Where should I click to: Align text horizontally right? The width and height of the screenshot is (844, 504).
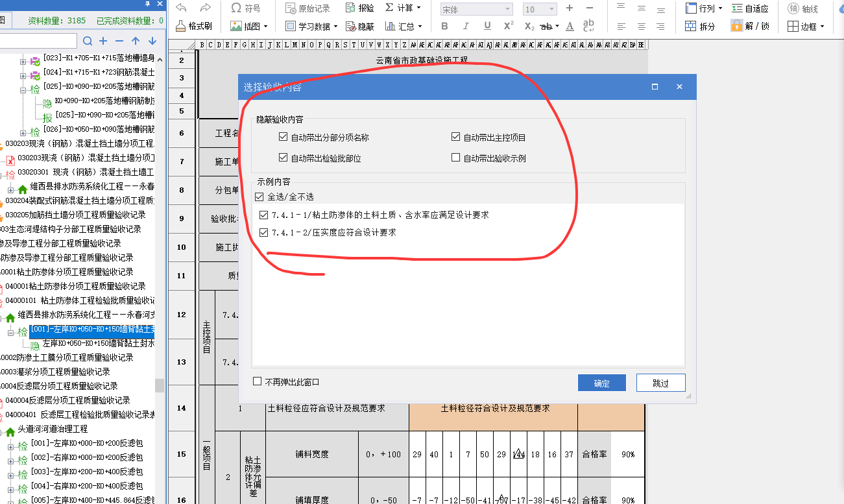660,27
